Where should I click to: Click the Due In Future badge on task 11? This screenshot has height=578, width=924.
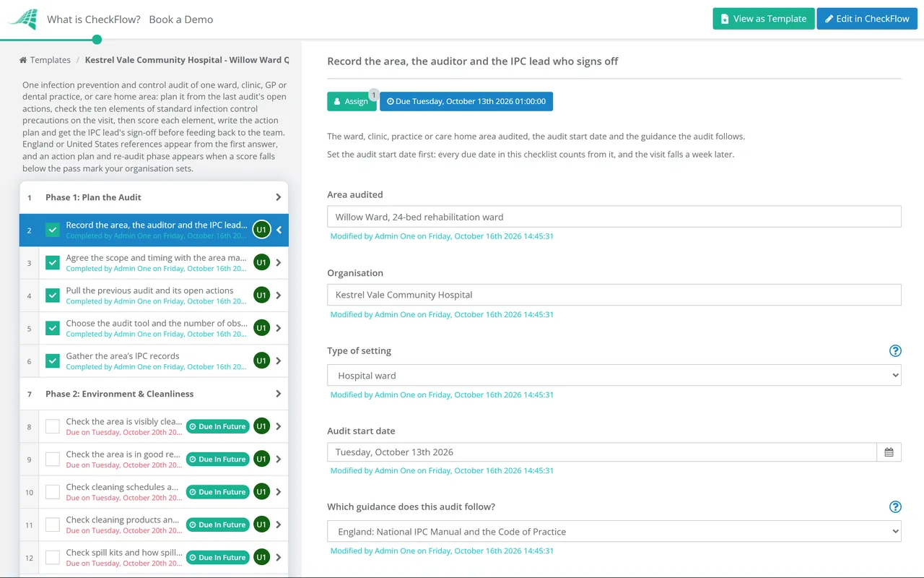217,525
